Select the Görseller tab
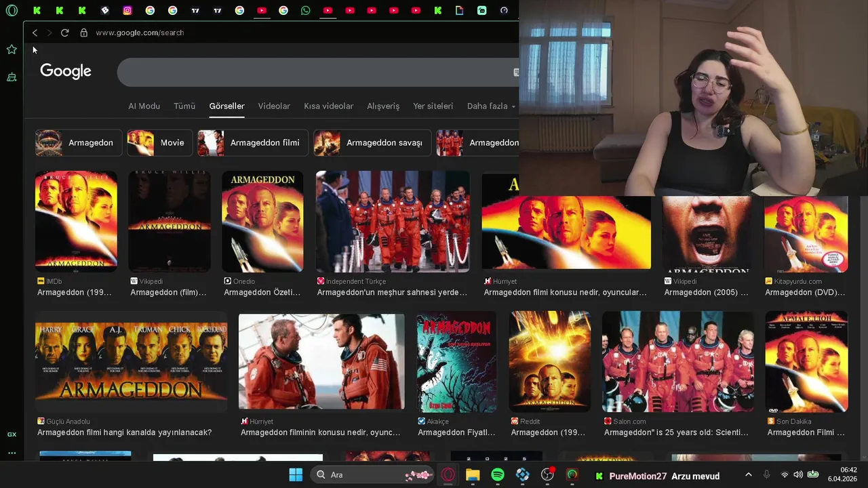 pos(226,106)
